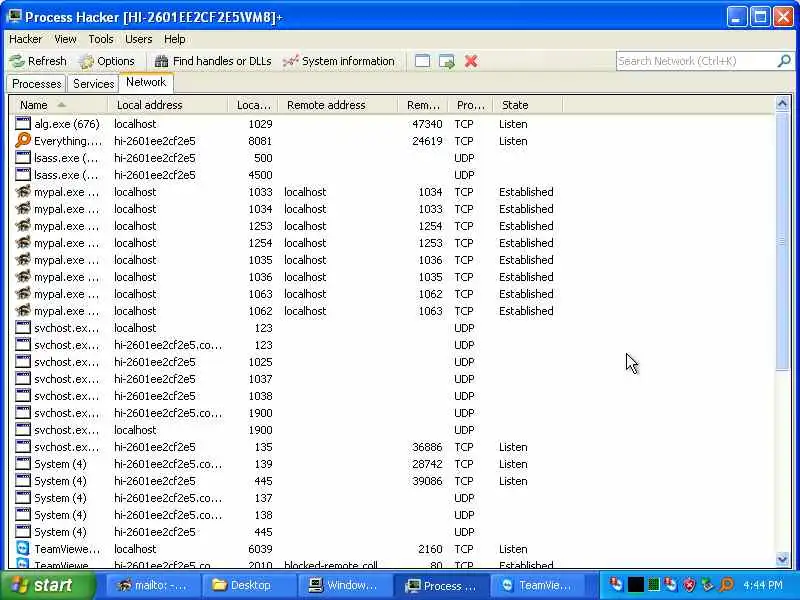Screen dimensions: 800x600
Task: Select svchost icon on localhost port 123 row
Action: tap(22, 328)
